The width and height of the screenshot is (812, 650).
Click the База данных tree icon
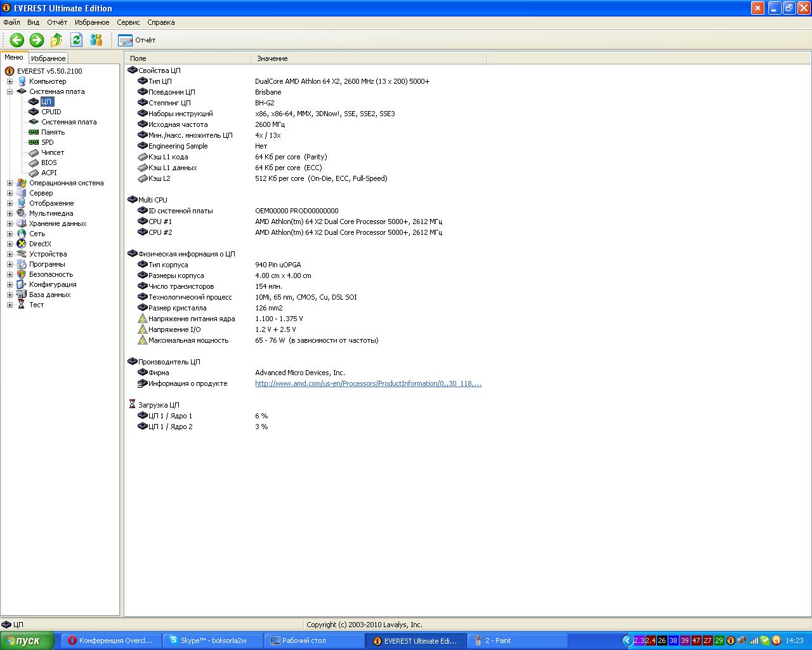click(22, 295)
